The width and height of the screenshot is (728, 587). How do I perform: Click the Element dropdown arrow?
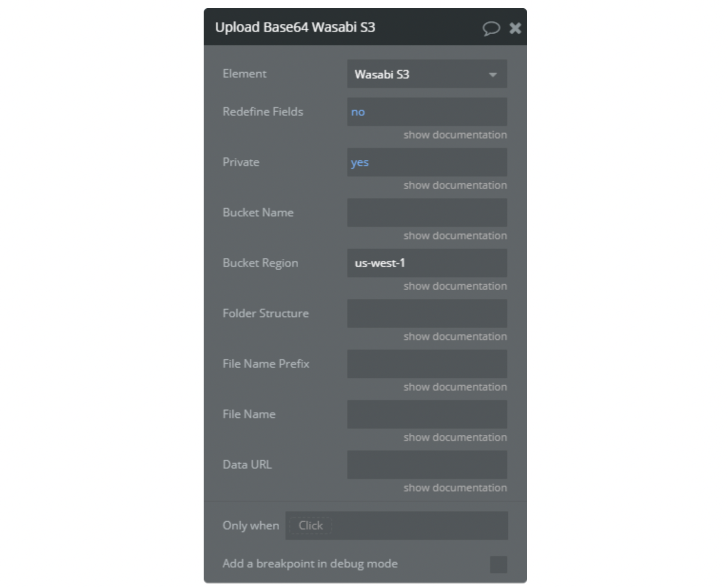[493, 75]
